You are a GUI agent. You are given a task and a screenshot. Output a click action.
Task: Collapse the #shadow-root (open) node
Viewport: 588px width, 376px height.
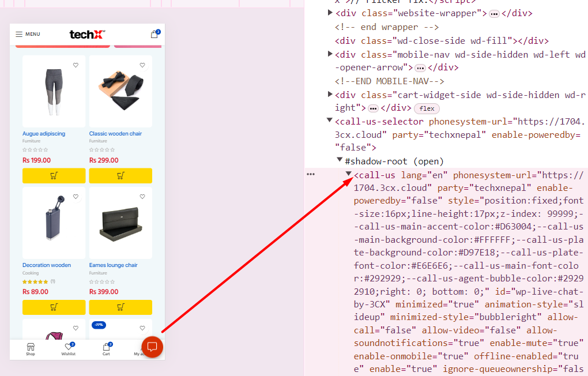pos(340,160)
